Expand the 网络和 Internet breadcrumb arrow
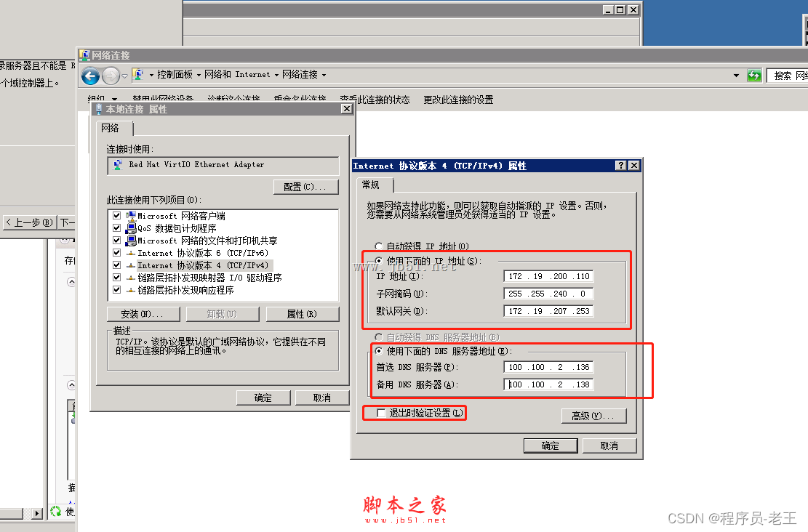Viewport: 808px width, 532px height. [276, 75]
